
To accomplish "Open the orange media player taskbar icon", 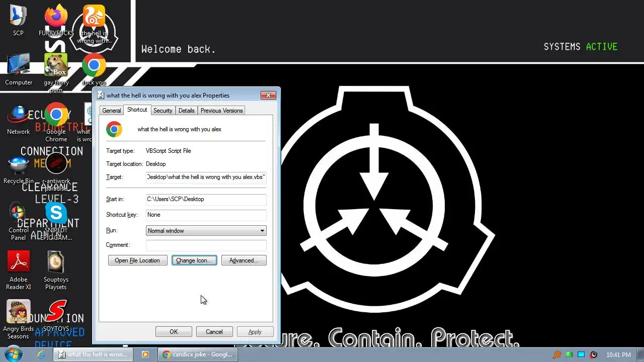I will click(145, 354).
